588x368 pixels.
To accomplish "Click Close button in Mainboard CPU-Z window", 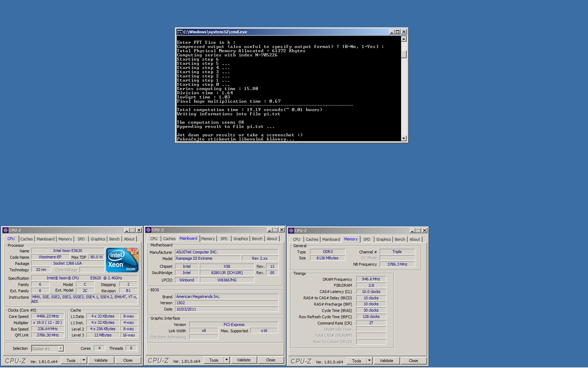I will pyautogui.click(x=271, y=360).
